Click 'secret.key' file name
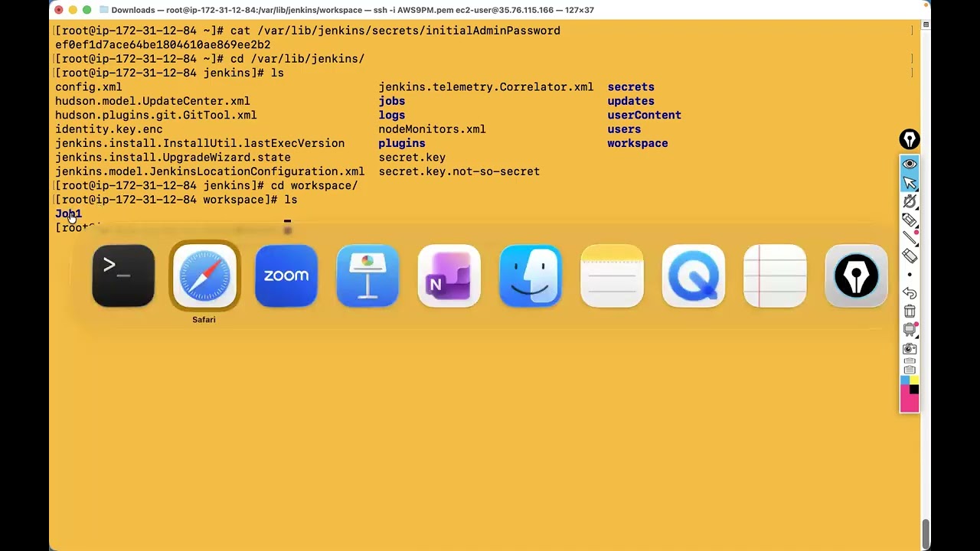Image resolution: width=980 pixels, height=551 pixels. (412, 158)
